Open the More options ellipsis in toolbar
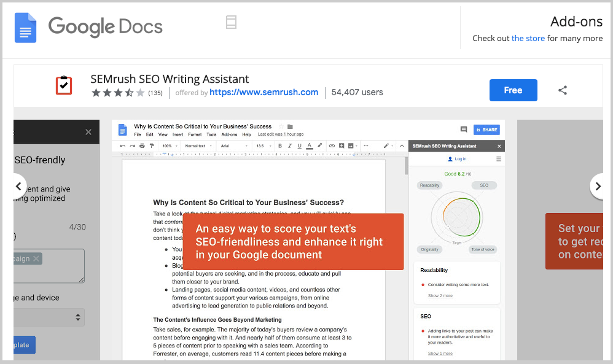The image size is (613, 364). [366, 145]
